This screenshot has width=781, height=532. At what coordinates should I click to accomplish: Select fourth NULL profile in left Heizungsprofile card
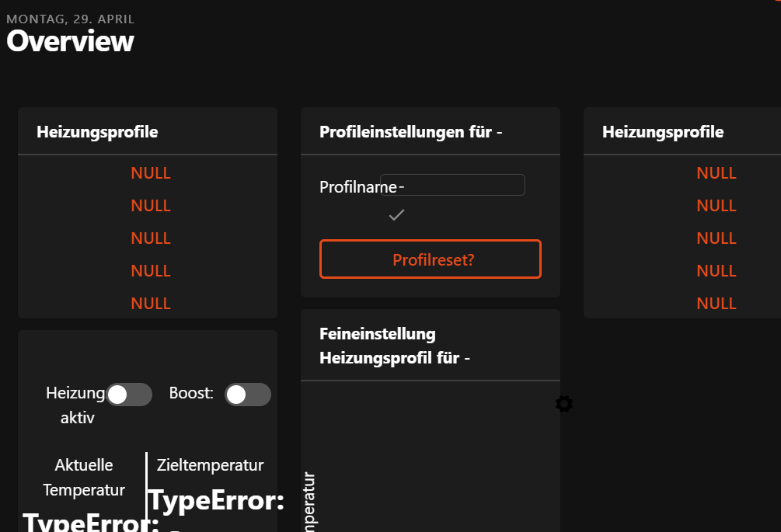(x=151, y=271)
